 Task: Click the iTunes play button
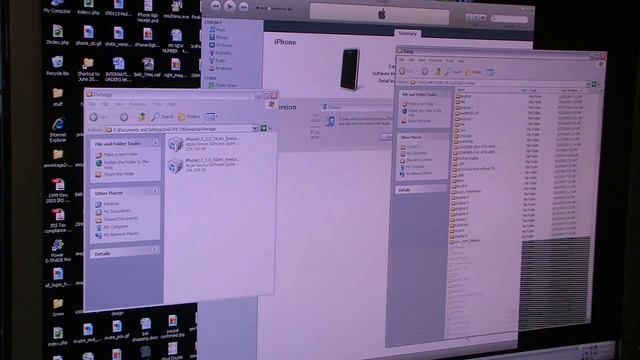[230, 6]
